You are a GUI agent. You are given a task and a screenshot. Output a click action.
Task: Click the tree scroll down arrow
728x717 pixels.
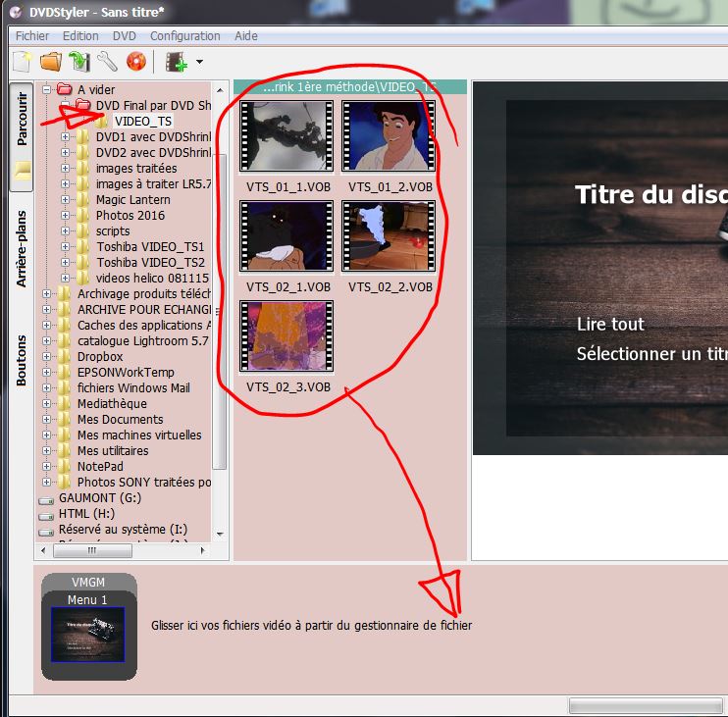coord(221,535)
